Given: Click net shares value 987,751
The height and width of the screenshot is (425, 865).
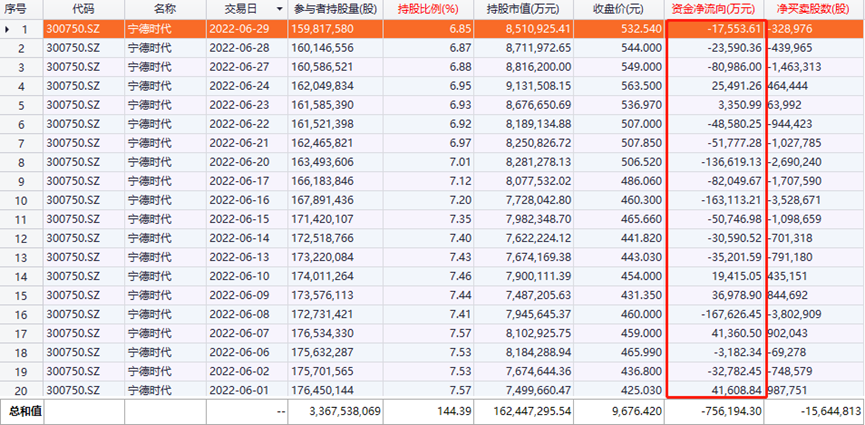Looking at the screenshot, I should (x=787, y=390).
